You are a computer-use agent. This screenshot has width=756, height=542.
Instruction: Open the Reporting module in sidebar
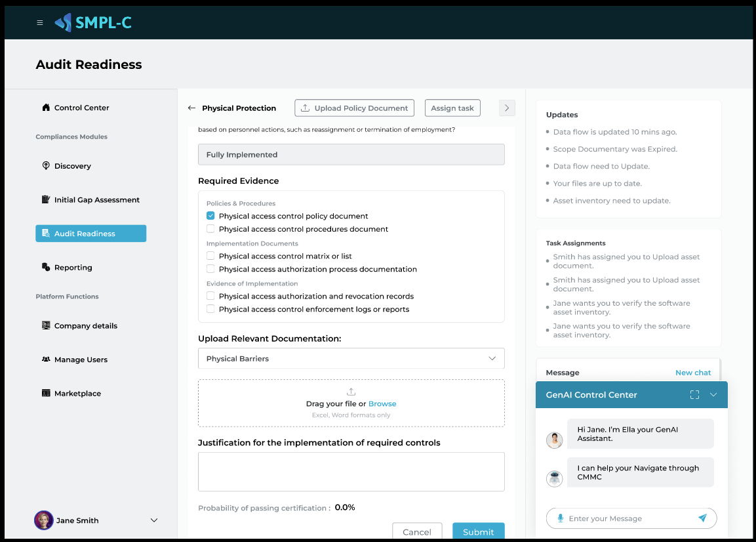tap(73, 268)
